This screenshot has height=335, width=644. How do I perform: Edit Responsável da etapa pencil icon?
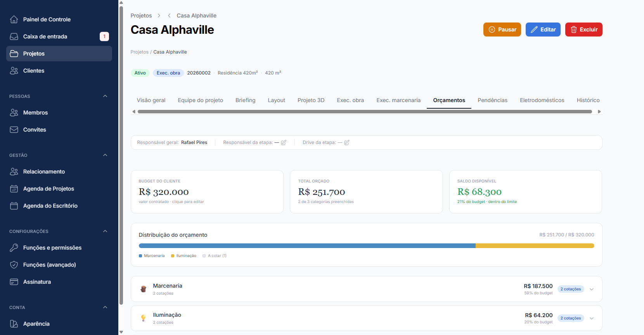click(x=284, y=142)
